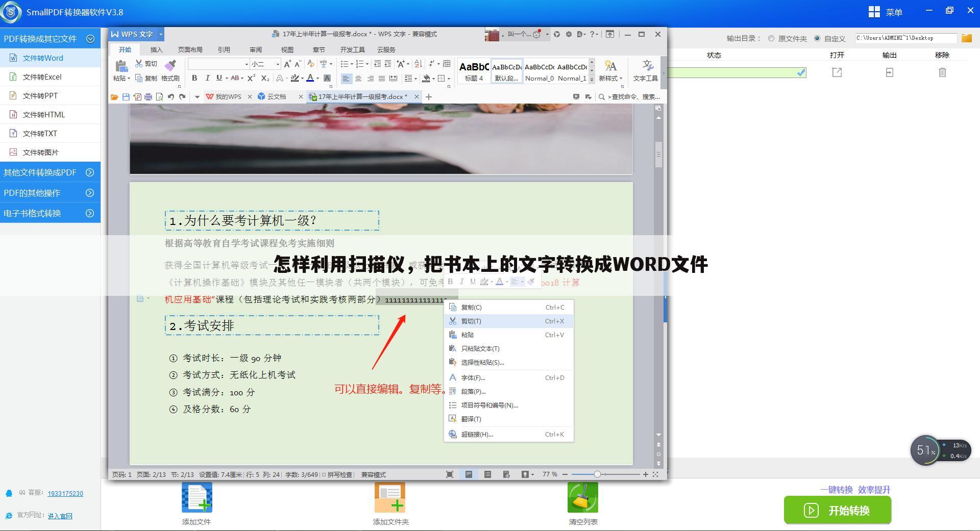Open the output folder browse icon
The image size is (980, 531).
pyautogui.click(x=966, y=38)
